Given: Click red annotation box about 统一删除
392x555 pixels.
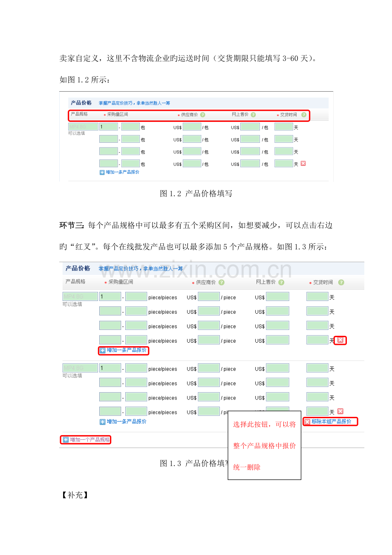Looking at the screenshot, I should coord(265,445).
